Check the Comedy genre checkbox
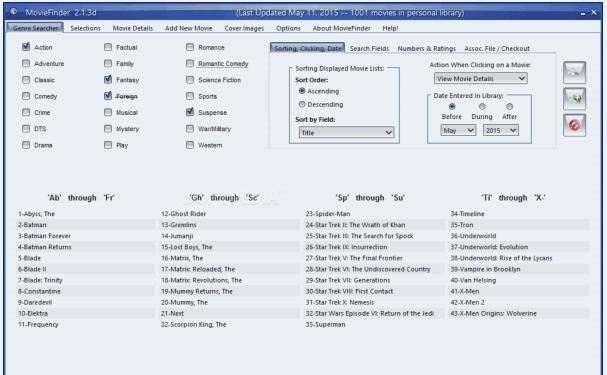The width and height of the screenshot is (607, 375). 26,96
